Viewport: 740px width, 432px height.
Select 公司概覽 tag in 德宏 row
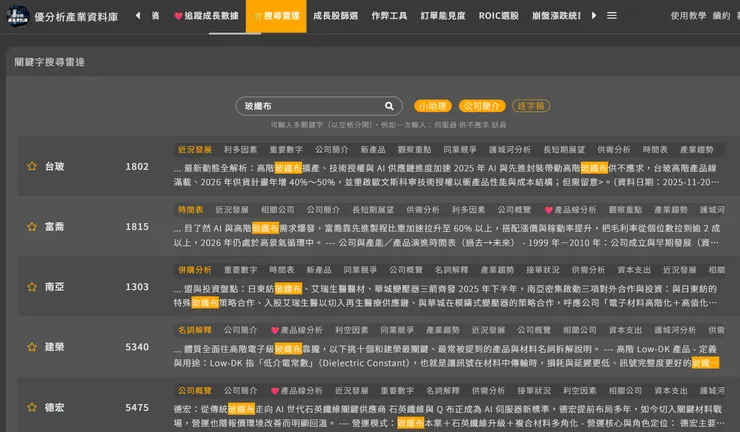tap(194, 390)
